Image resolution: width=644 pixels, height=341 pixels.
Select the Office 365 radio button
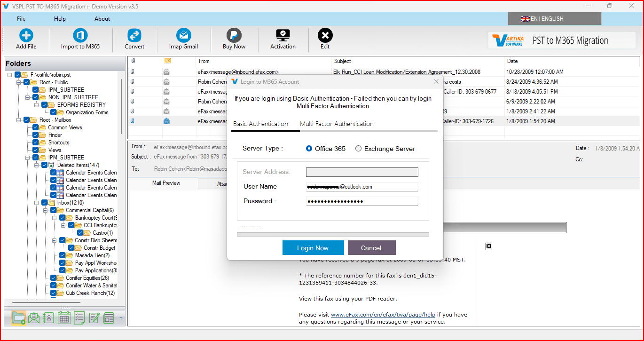coord(309,149)
